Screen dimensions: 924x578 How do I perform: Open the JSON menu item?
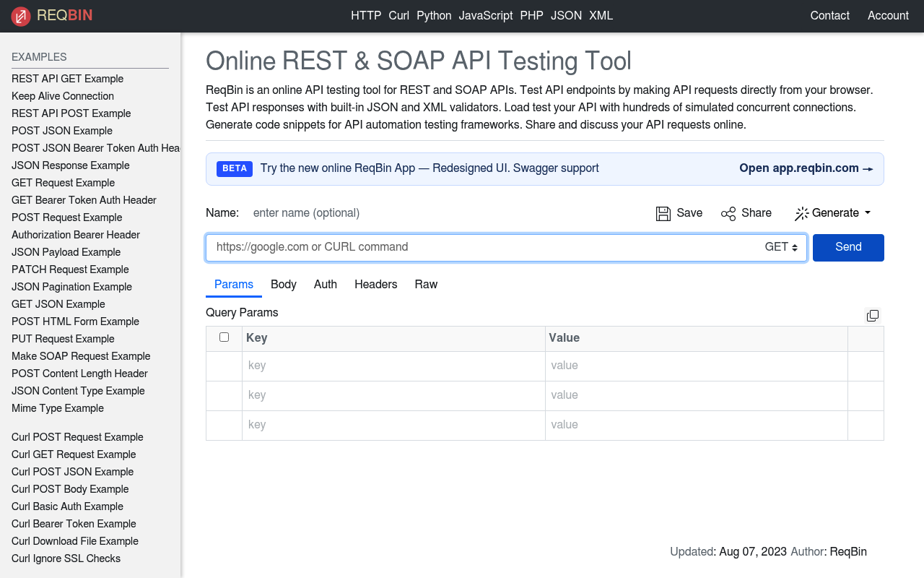point(566,16)
